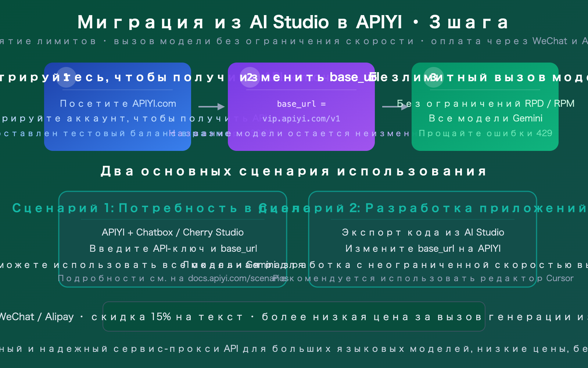
Task: Click the vip.apiyi.com/v1 base_url value
Action: click(x=301, y=118)
